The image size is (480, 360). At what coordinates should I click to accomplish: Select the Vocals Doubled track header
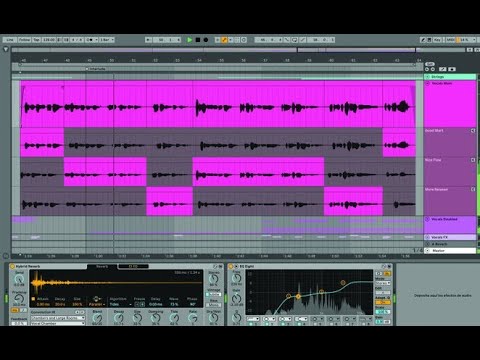(x=450, y=225)
